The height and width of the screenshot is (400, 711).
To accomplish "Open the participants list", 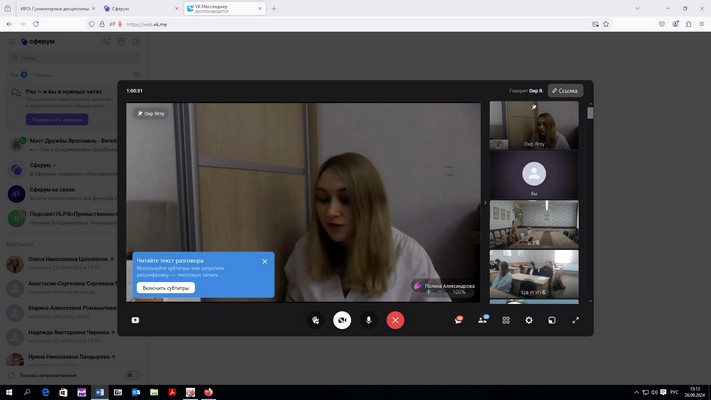I will coord(482,320).
